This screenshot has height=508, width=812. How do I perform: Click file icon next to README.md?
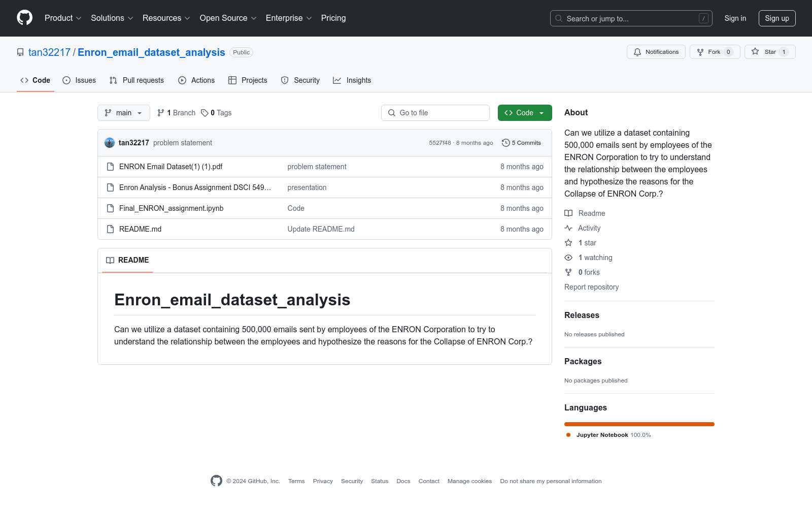(110, 229)
